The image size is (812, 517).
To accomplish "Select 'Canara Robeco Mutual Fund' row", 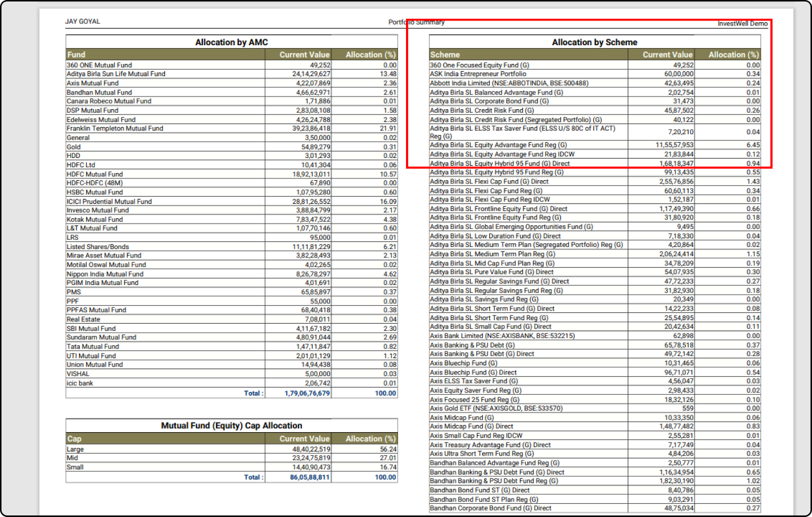I will 231,101.
